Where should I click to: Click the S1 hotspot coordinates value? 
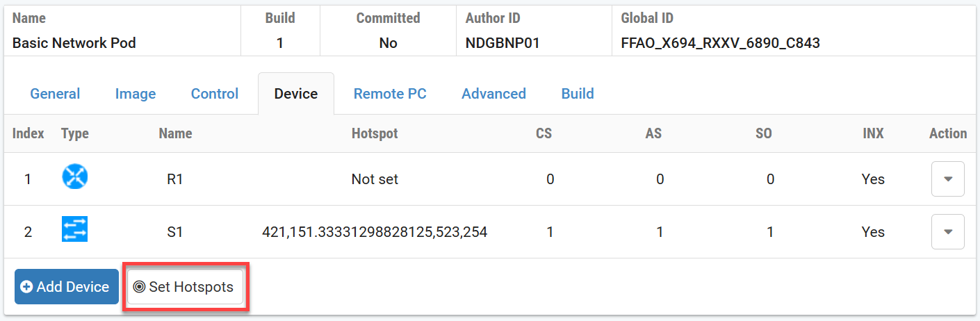pyautogui.click(x=375, y=232)
